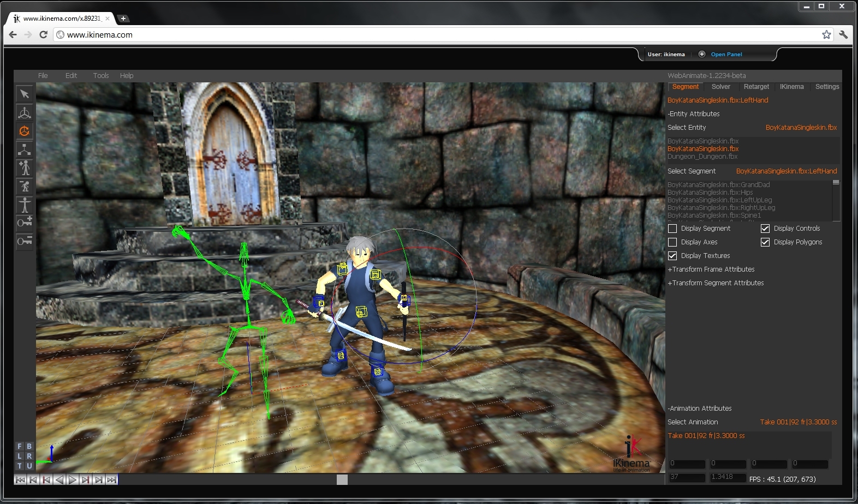This screenshot has height=504, width=858.
Task: Click the remove keyframe key icon
Action: coord(24,241)
